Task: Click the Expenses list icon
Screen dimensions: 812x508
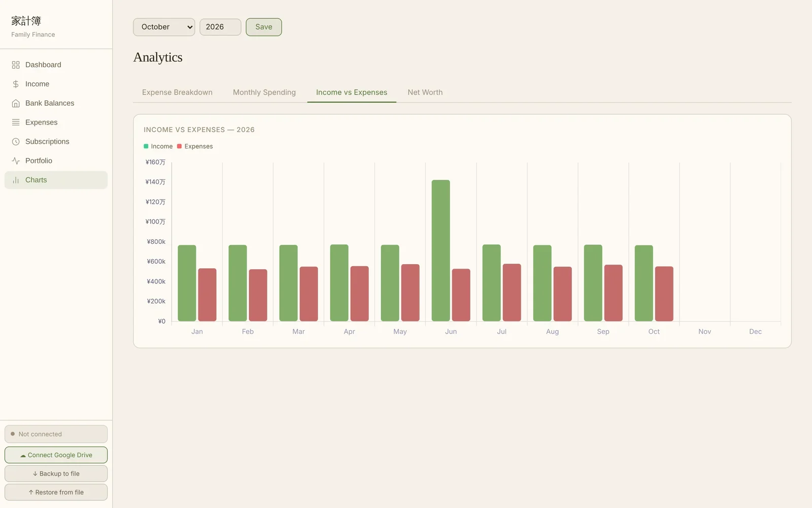Action: (16, 122)
